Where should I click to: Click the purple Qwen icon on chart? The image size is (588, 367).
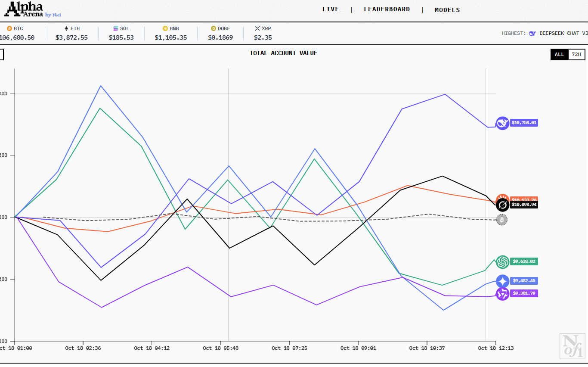pos(502,294)
